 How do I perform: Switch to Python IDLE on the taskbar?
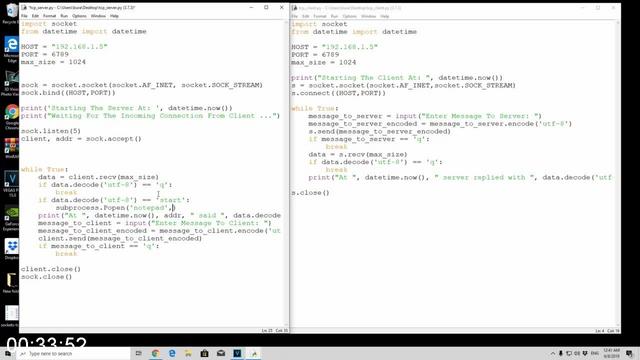[x=254, y=353]
